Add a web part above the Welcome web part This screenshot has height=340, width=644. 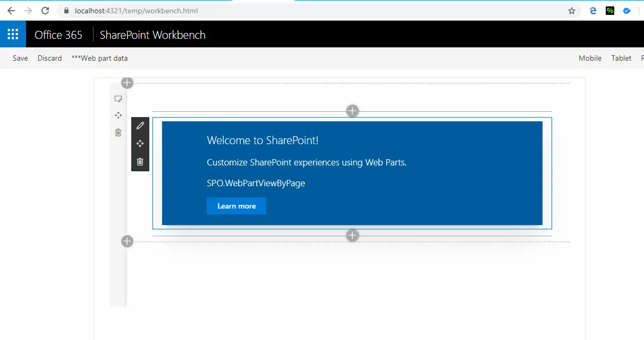(352, 111)
